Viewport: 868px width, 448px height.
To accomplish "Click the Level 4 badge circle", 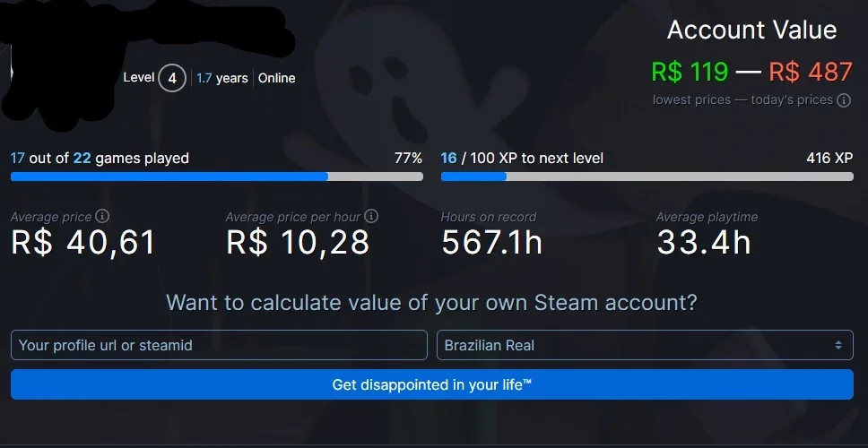I will [171, 78].
